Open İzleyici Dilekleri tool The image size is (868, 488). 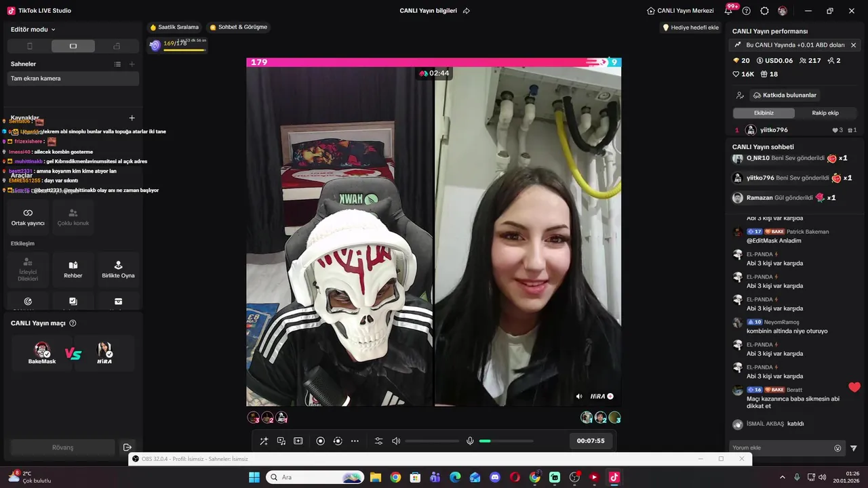[28, 269]
